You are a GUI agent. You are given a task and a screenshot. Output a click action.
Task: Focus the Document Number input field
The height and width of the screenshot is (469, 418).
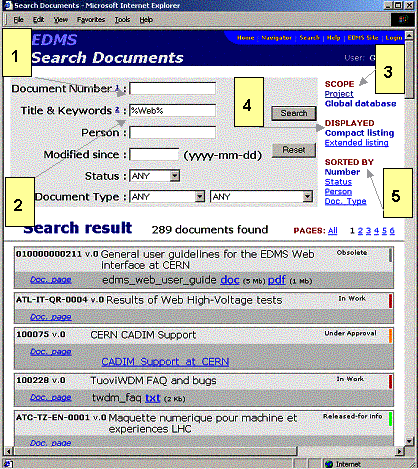(x=172, y=89)
